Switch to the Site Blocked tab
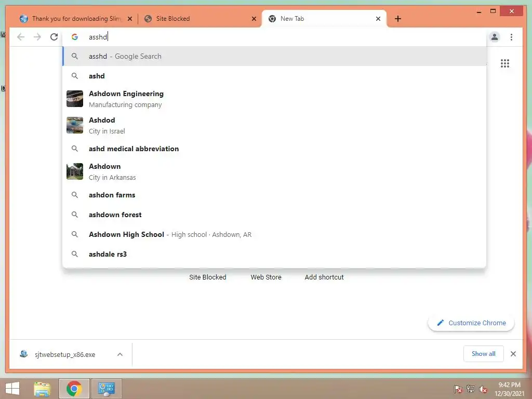The width and height of the screenshot is (532, 399). tap(200, 19)
